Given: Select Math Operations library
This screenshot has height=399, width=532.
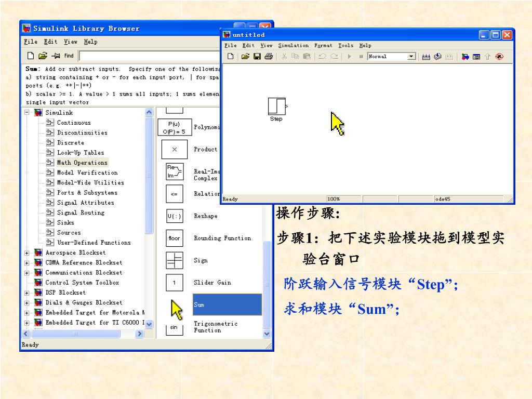Looking at the screenshot, I should tap(82, 163).
